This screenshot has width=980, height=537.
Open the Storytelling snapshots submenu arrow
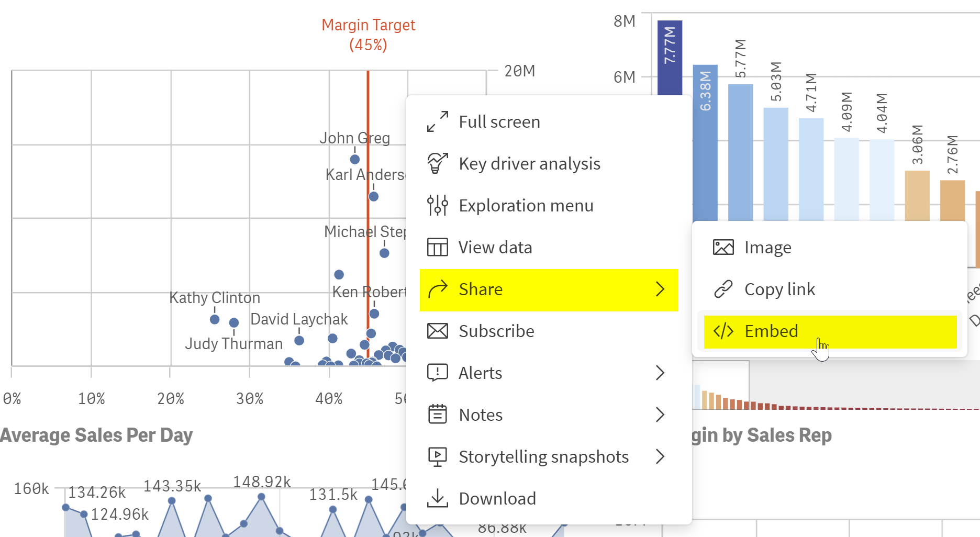[660, 456]
